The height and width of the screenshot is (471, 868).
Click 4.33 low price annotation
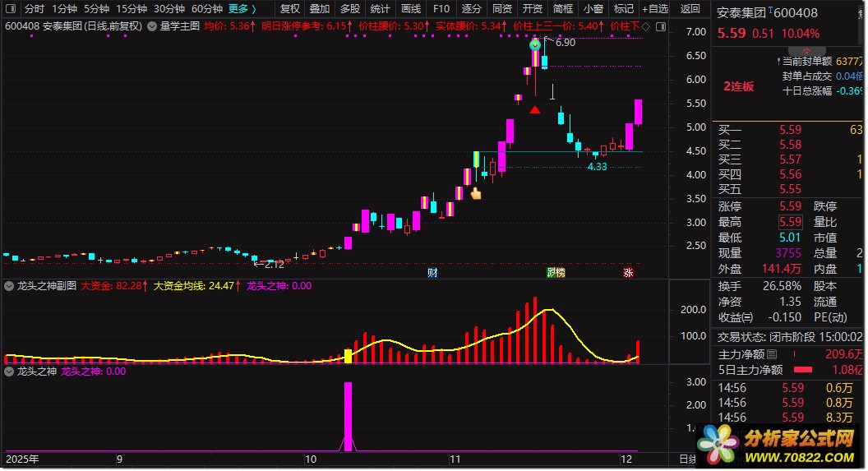(x=597, y=167)
